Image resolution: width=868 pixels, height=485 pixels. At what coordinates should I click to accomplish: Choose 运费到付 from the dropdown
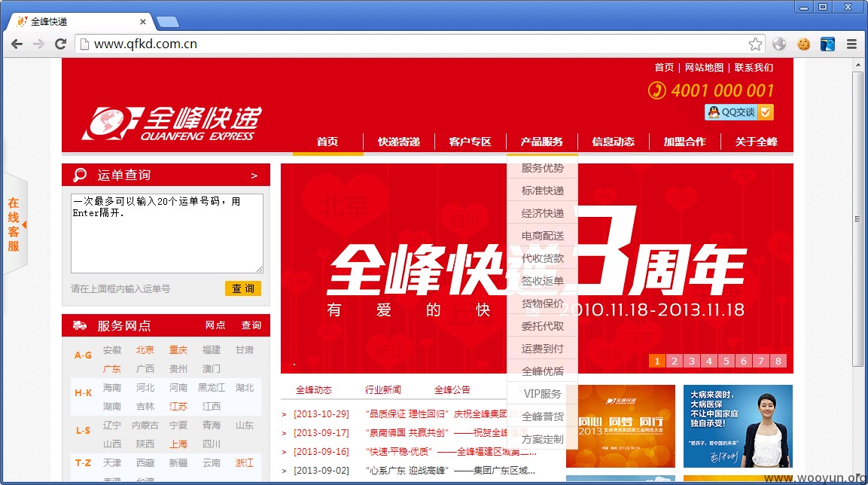point(543,349)
